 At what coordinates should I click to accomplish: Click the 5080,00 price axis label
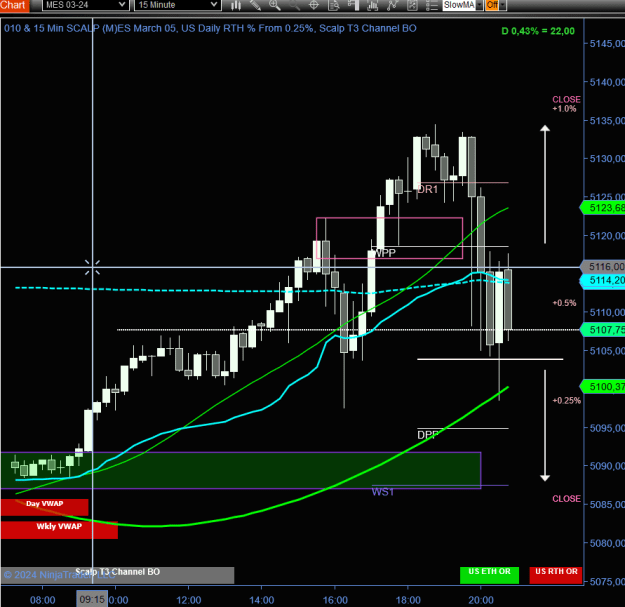pyautogui.click(x=607, y=543)
